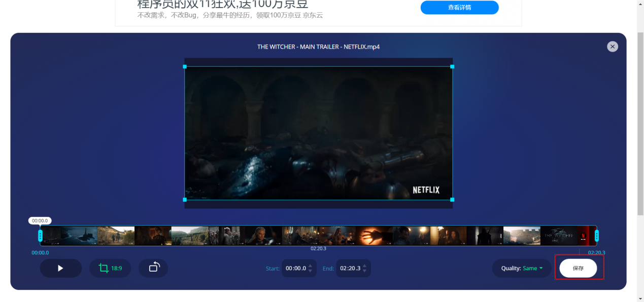Grab the bottom-left crop handle
Image resolution: width=644 pixels, height=302 pixels.
coord(185,200)
